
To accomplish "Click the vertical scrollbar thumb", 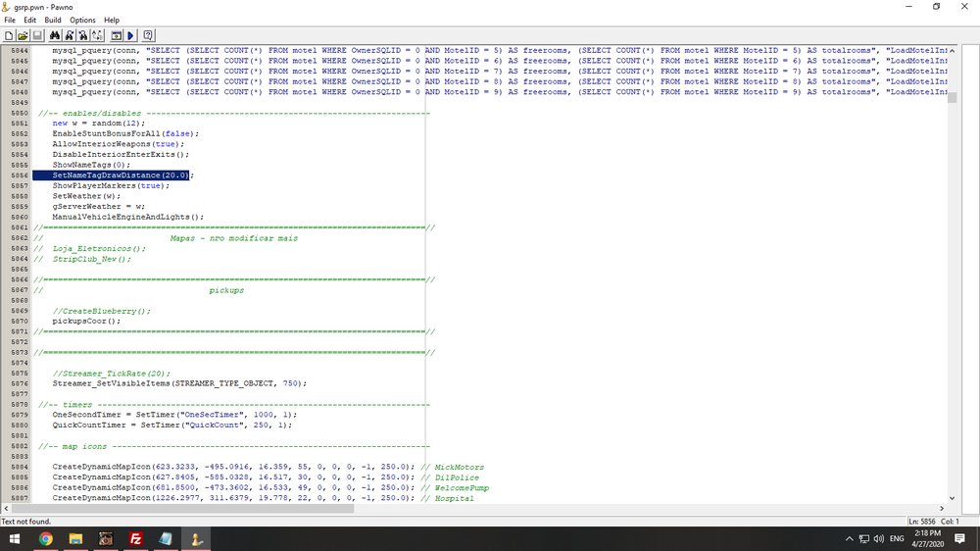I will pos(952,98).
